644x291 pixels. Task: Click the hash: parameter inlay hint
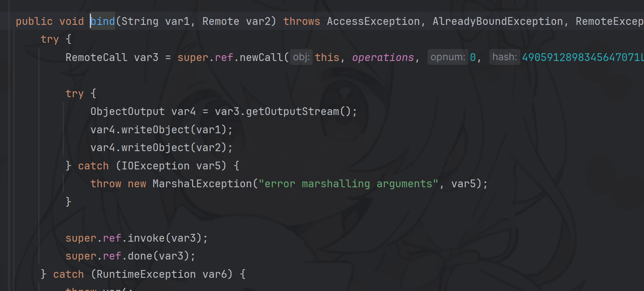(504, 57)
